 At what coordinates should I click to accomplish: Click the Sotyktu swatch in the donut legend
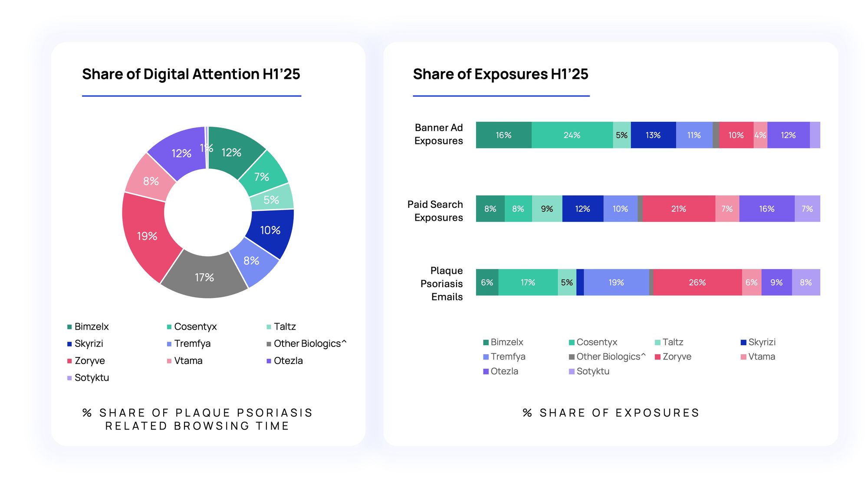69,378
